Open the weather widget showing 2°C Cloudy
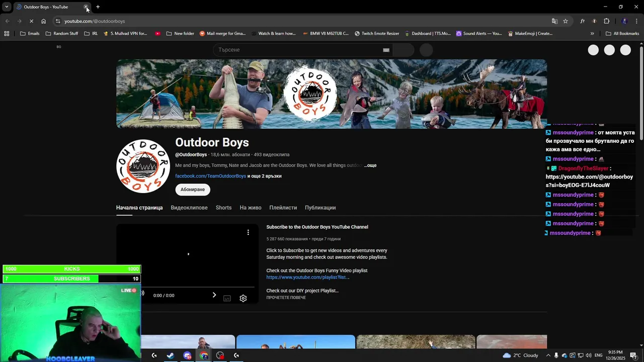The height and width of the screenshot is (362, 644). 520,355
